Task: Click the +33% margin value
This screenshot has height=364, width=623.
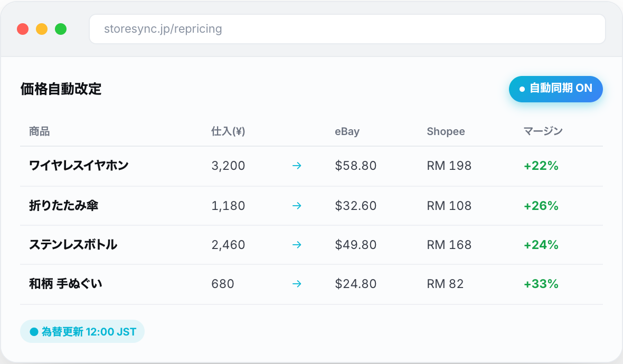Action: click(x=541, y=284)
